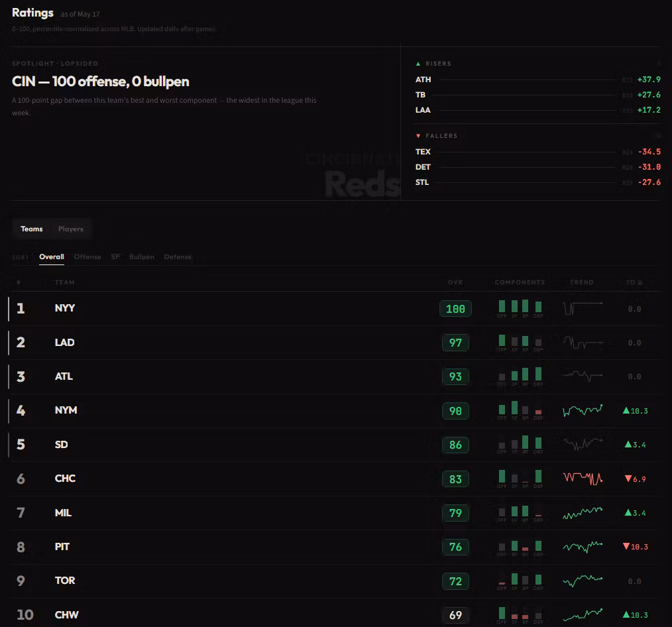
Task: Select the LAD team name
Action: 65,343
